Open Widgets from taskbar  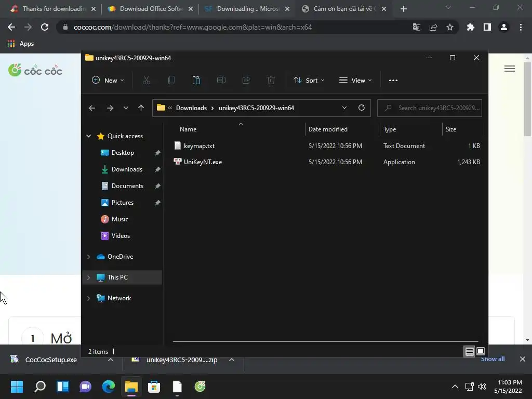coord(63,387)
